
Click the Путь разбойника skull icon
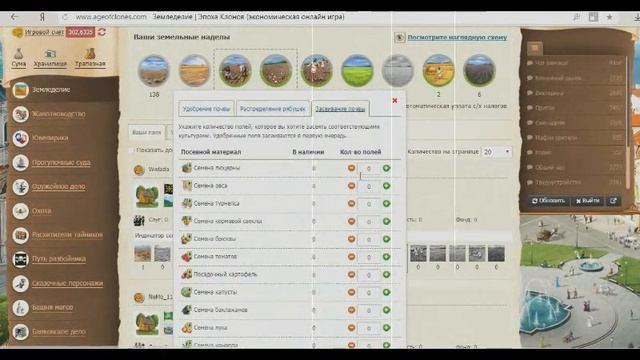tap(20, 259)
